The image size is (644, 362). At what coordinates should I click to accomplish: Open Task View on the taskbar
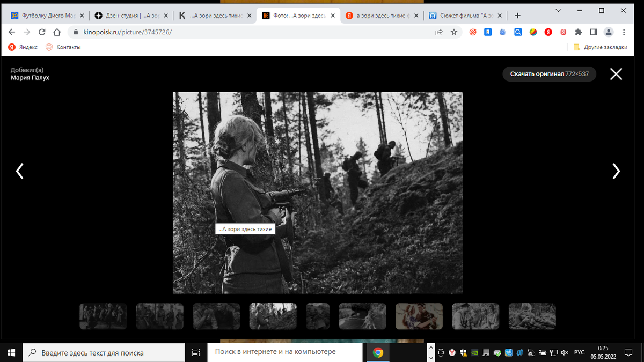tap(196, 352)
